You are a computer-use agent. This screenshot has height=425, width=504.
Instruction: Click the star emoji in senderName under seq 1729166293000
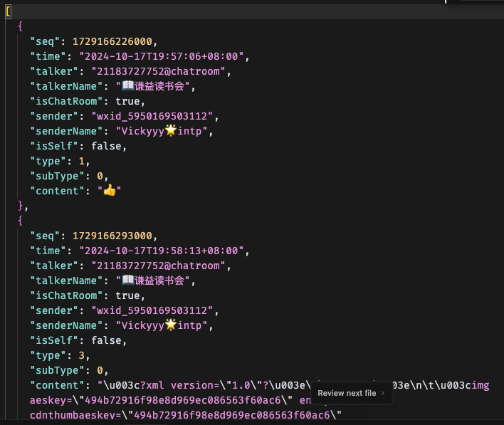[x=171, y=325]
